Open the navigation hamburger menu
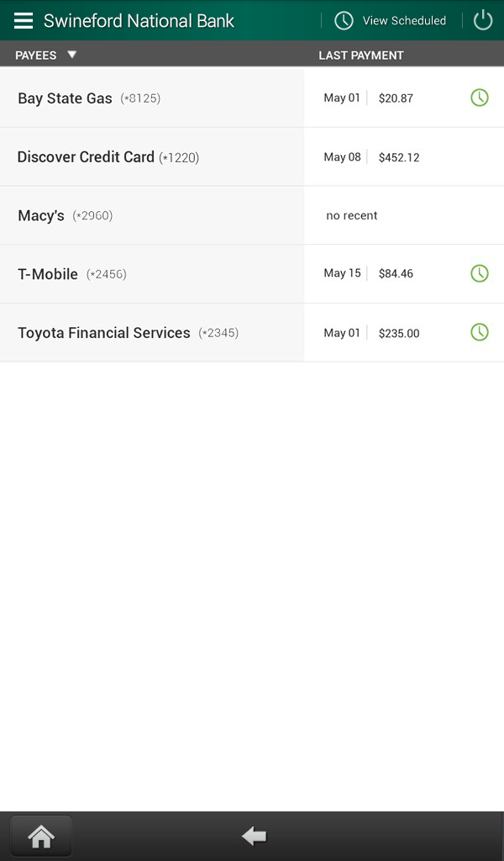The width and height of the screenshot is (504, 861). tap(22, 20)
